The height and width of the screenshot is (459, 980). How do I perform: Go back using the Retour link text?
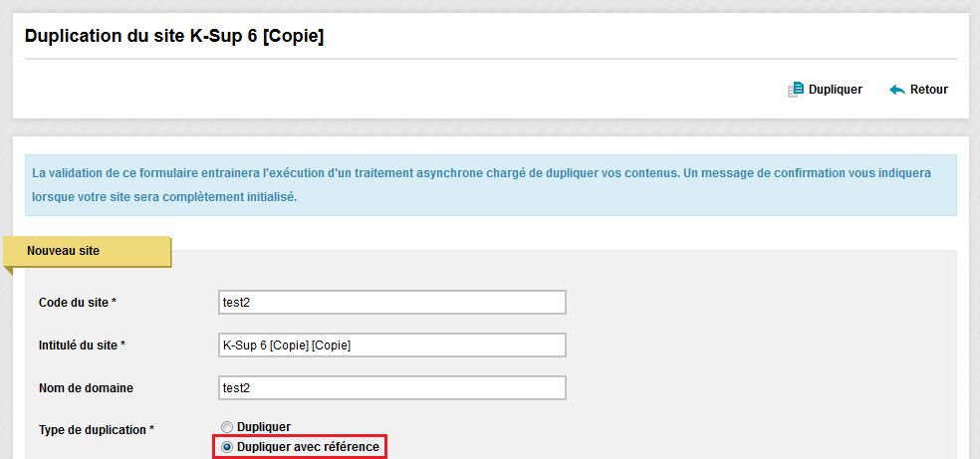(929, 90)
